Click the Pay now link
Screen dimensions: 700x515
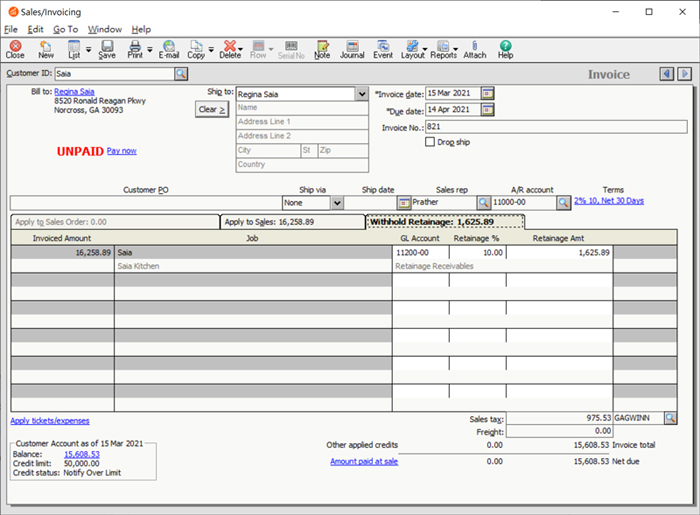(121, 151)
